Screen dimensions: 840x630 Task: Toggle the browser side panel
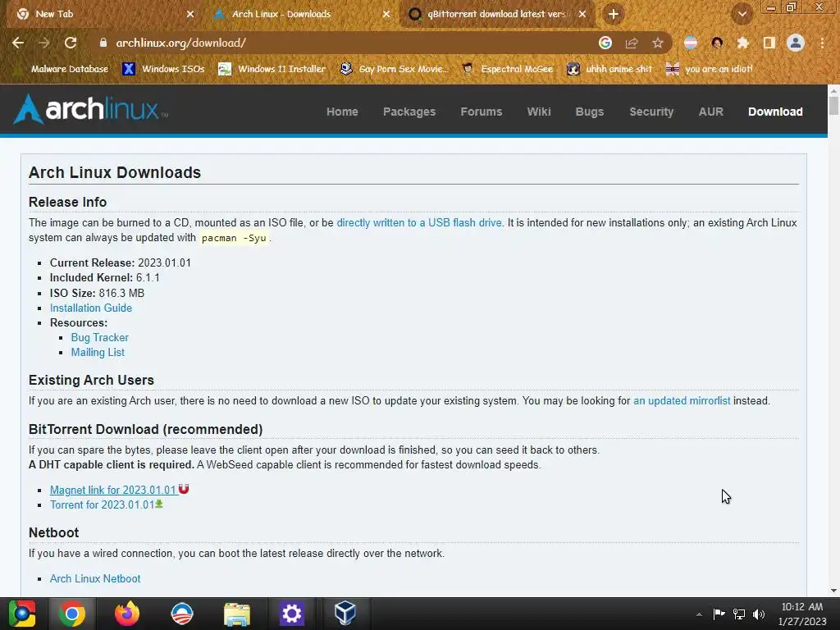(x=769, y=43)
